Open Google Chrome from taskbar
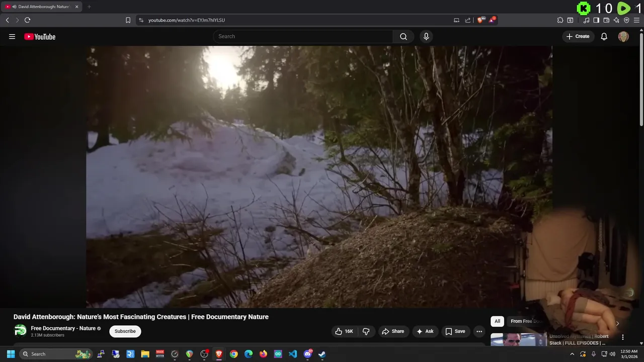 coord(233,354)
